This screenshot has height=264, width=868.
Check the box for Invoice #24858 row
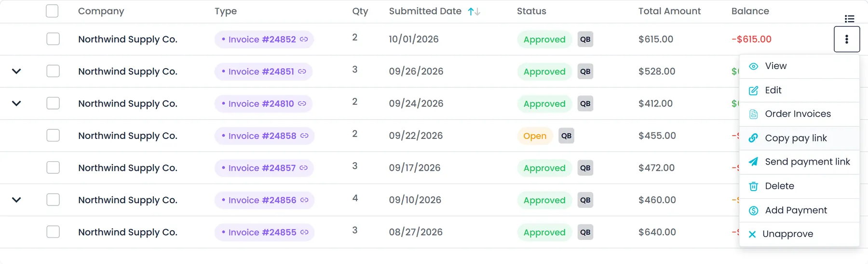click(x=53, y=136)
